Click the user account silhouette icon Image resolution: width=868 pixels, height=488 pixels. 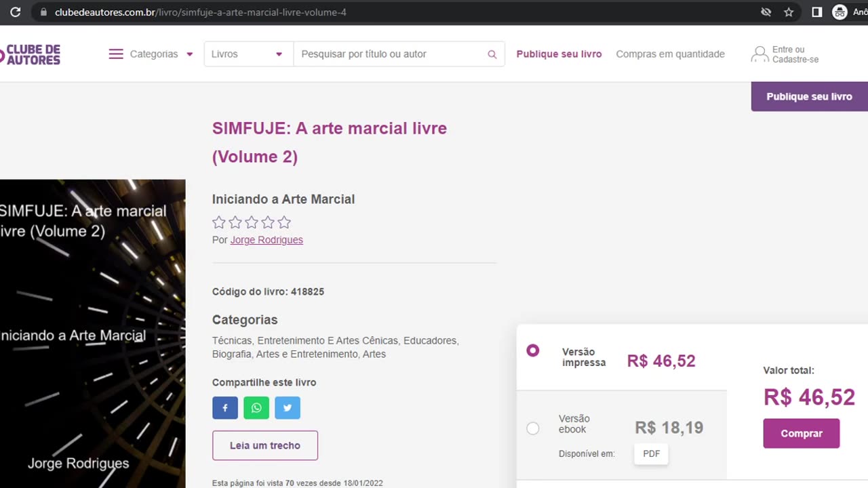(x=759, y=54)
